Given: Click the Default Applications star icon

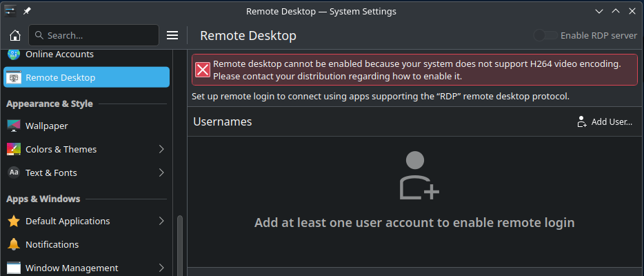Looking at the screenshot, I should click(x=14, y=221).
